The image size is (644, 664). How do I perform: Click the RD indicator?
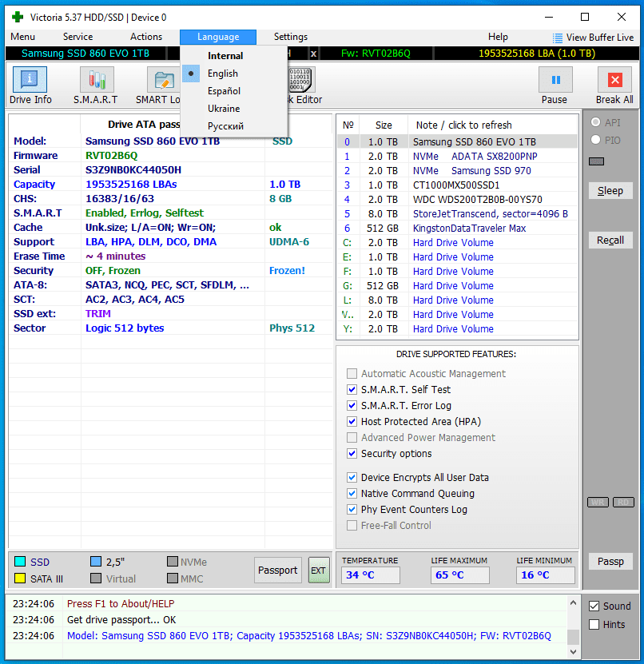point(623,503)
